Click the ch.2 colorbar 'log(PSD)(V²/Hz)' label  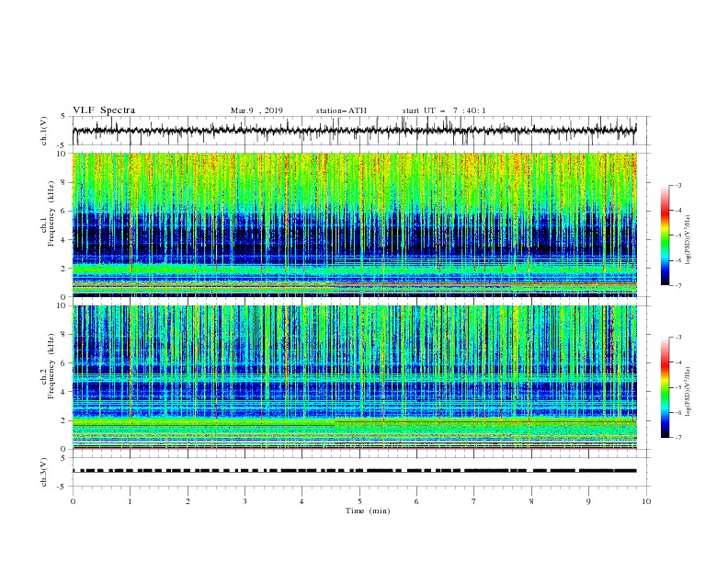pyautogui.click(x=688, y=392)
